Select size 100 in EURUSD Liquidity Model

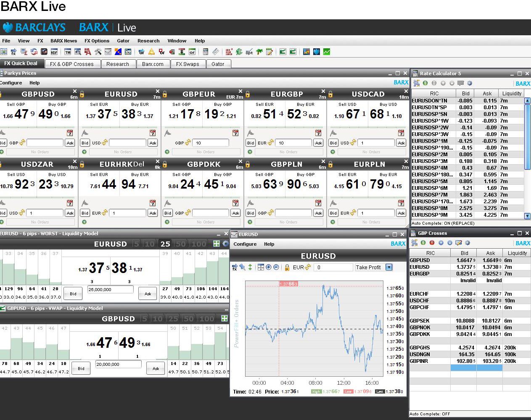(198, 244)
